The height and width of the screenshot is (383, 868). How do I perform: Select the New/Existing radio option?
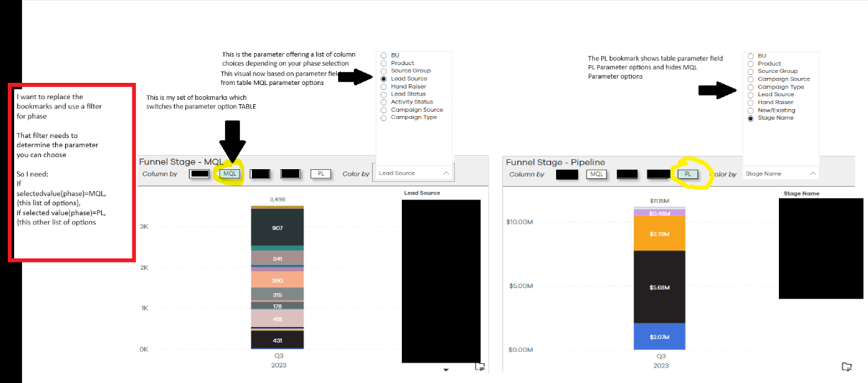[751, 110]
